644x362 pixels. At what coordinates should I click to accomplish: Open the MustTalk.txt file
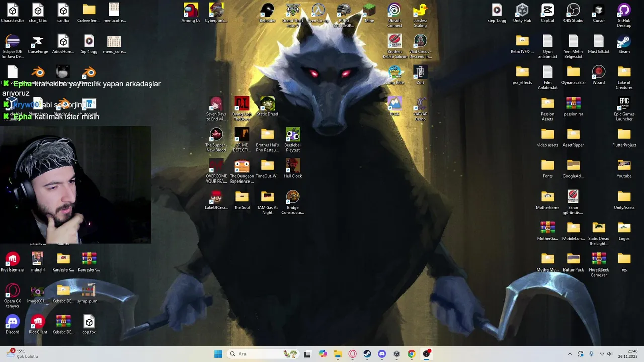point(599,44)
